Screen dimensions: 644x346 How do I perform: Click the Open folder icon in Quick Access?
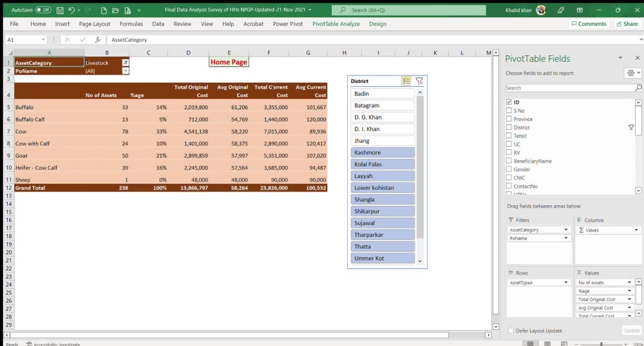115,10
